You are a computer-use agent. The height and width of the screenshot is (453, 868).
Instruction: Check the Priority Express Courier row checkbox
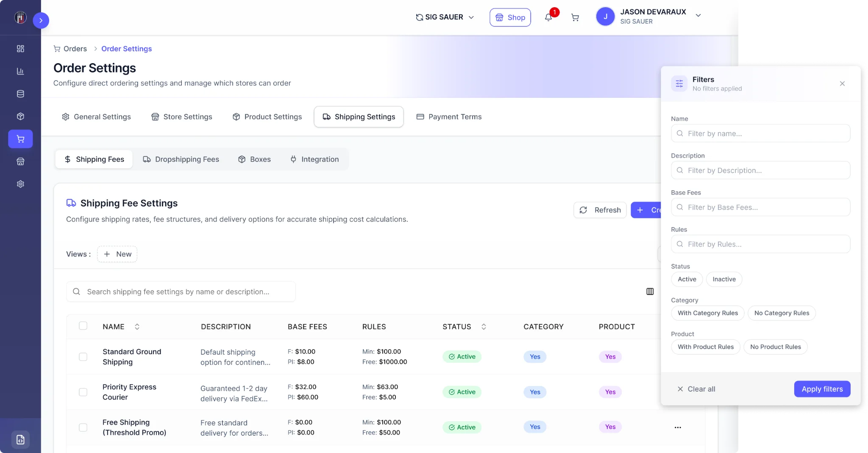pyautogui.click(x=83, y=392)
